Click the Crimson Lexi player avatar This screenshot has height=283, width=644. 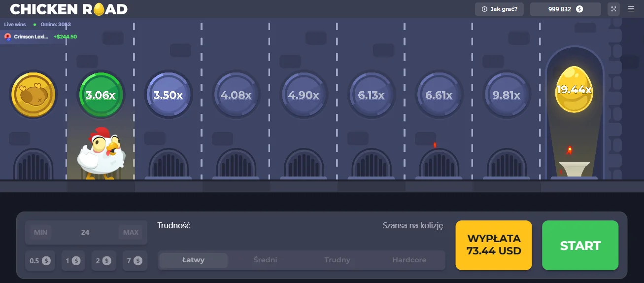point(7,36)
